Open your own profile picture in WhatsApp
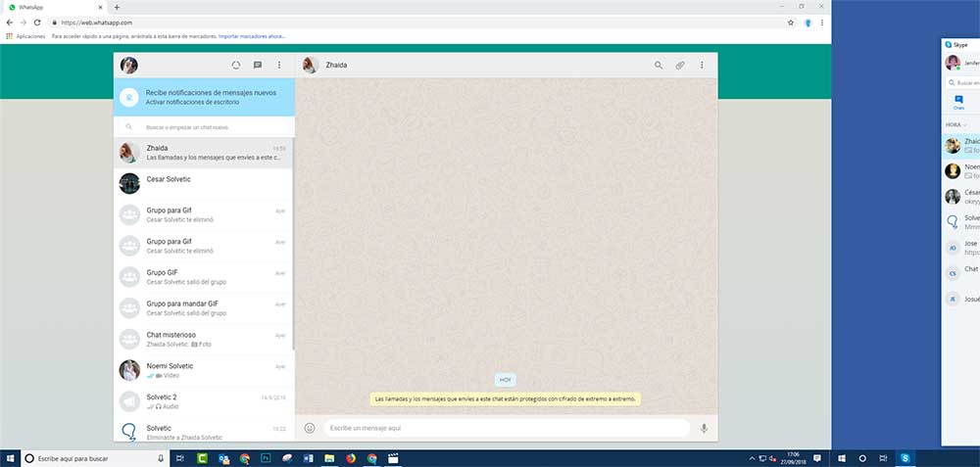Screen dimensions: 980x467 [x=128, y=65]
